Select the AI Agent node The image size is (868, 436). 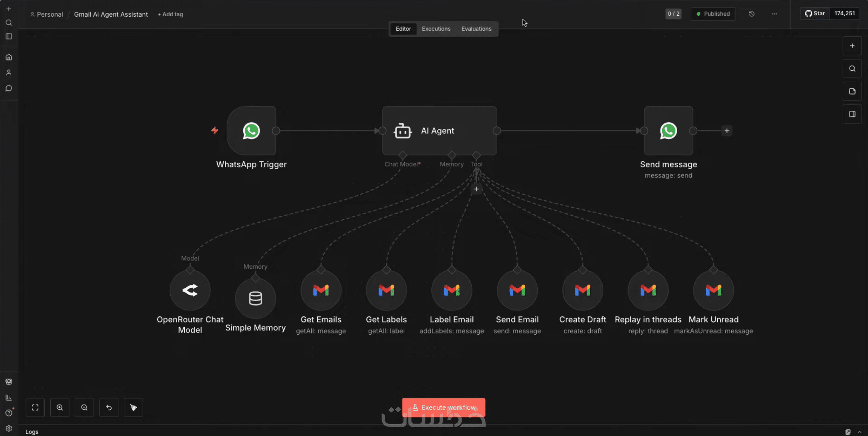coord(440,131)
